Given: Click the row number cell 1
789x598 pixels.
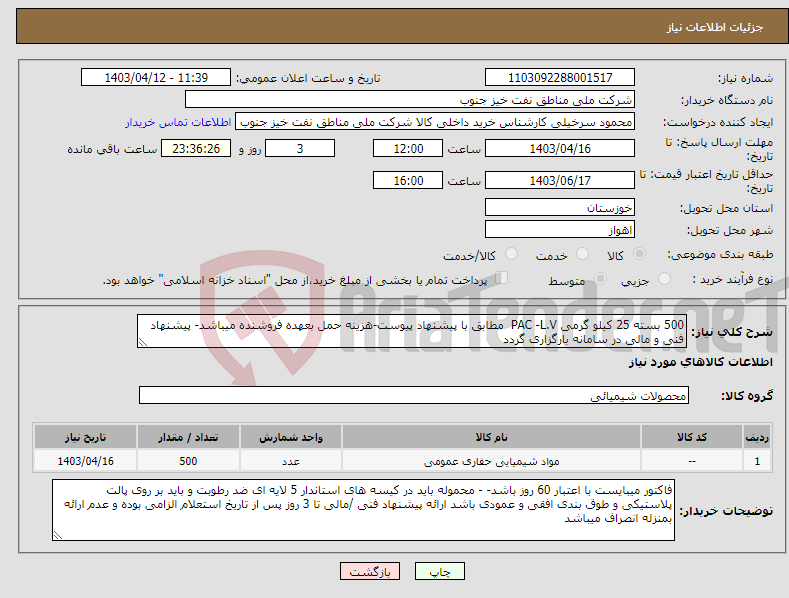Looking at the screenshot, I should [x=757, y=461].
